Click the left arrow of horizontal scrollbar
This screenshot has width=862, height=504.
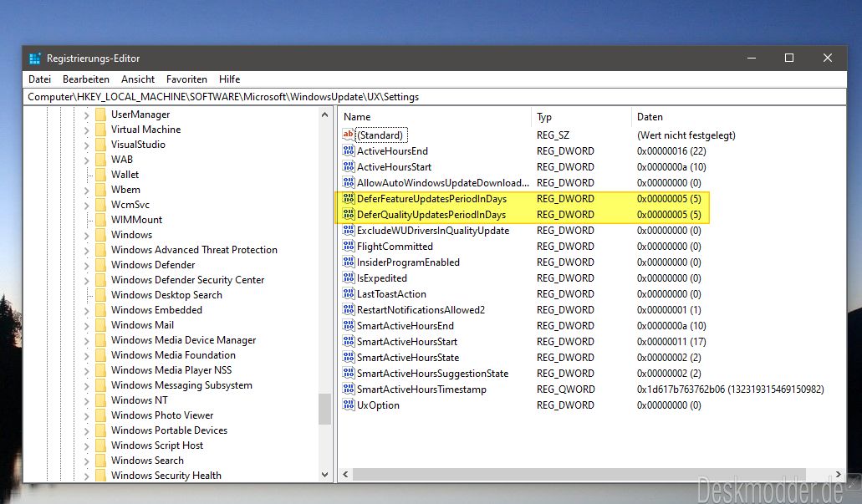click(x=346, y=474)
